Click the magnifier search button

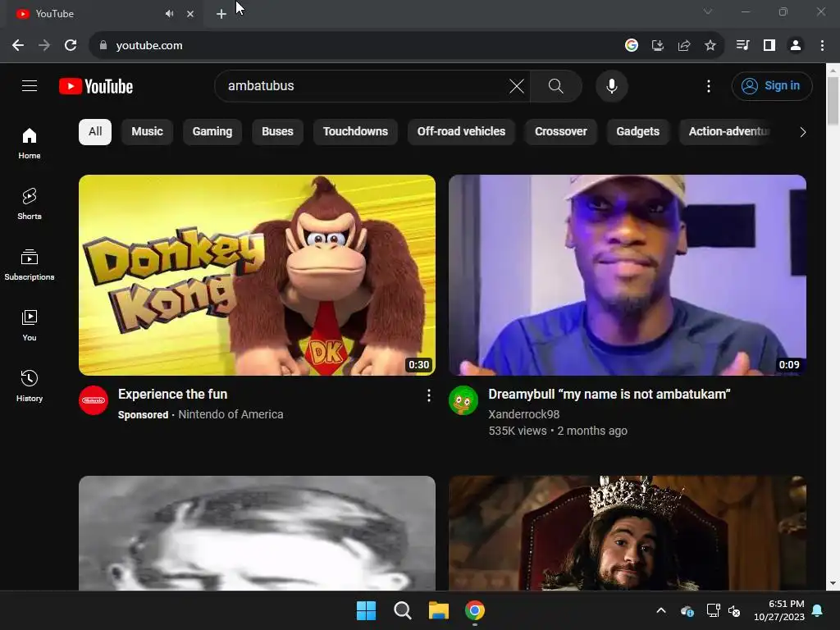click(555, 85)
